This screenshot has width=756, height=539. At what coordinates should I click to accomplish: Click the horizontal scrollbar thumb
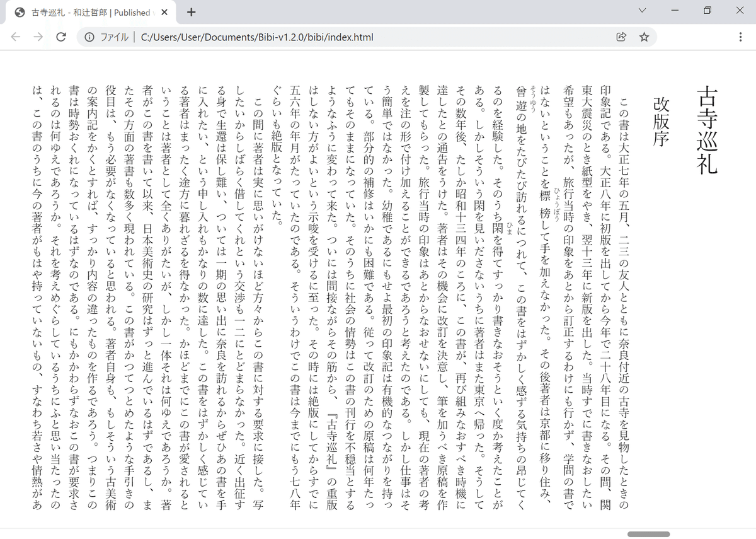tap(648, 534)
